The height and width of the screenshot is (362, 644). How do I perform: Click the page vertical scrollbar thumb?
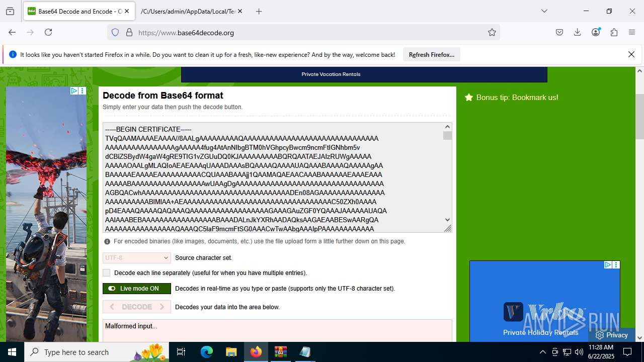pyautogui.click(x=639, y=116)
